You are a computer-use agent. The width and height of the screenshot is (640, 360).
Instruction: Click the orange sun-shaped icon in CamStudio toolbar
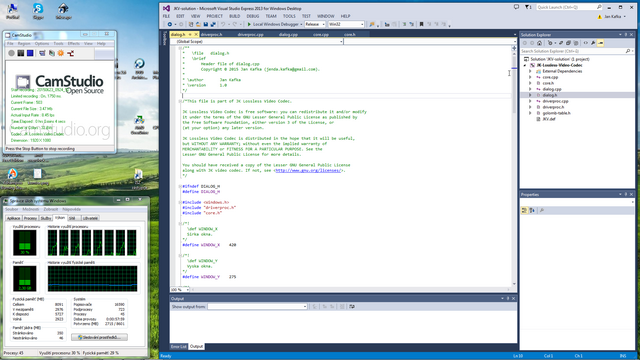(60, 53)
